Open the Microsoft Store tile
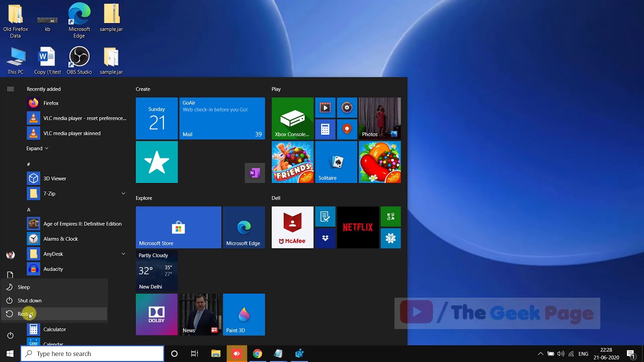 (x=178, y=227)
